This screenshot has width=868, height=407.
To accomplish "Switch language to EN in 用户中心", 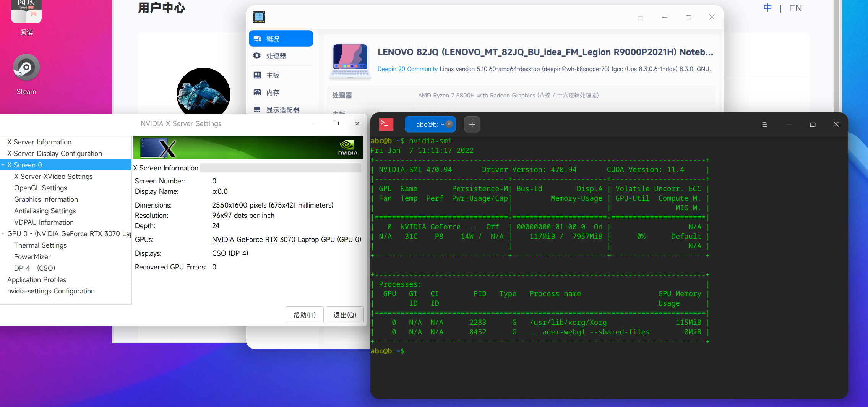I will click(795, 8).
